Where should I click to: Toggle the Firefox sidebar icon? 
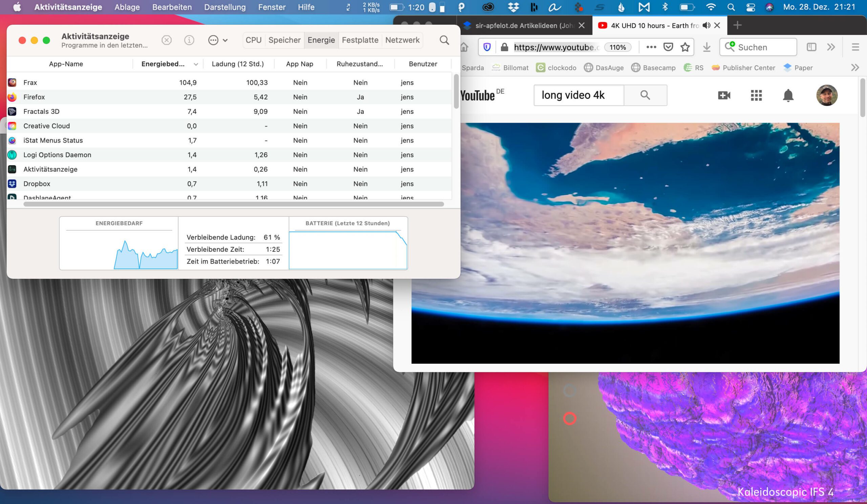pos(811,47)
